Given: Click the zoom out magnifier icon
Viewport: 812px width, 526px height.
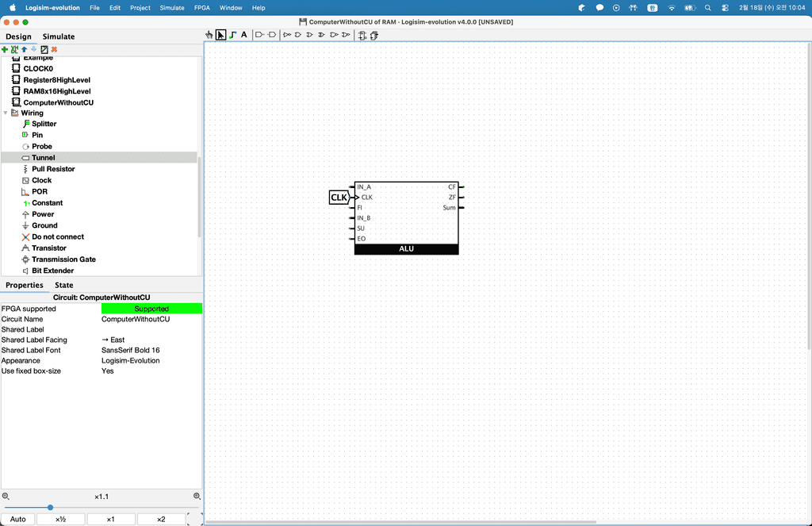Looking at the screenshot, I should [x=6, y=496].
